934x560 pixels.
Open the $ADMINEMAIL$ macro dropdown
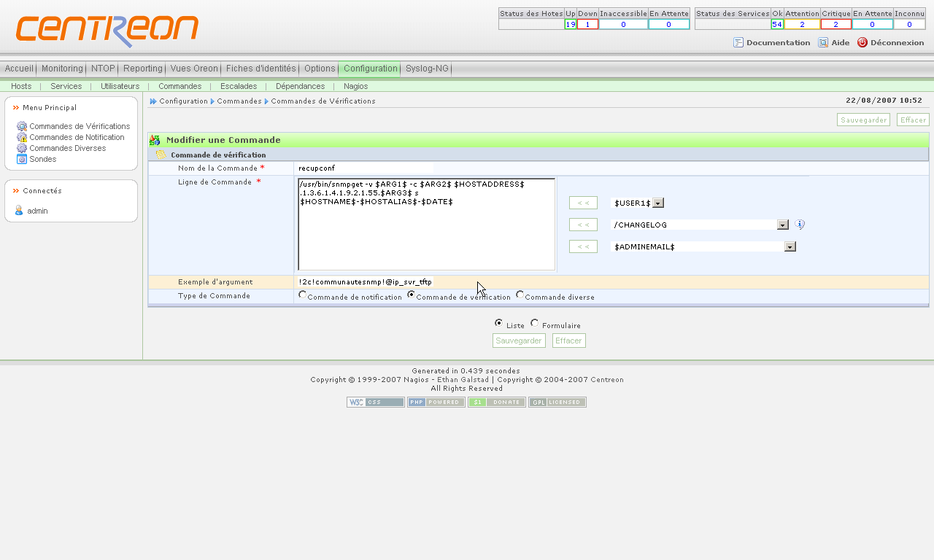point(703,246)
